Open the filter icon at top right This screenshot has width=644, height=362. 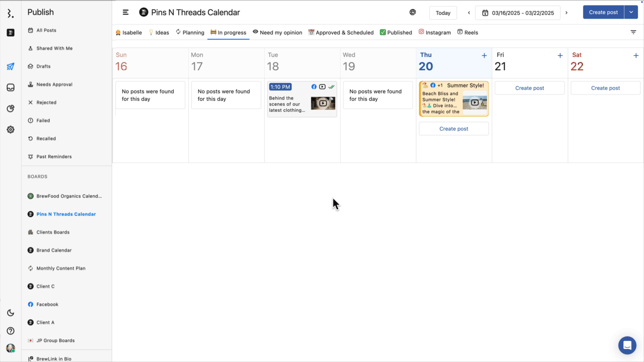[633, 32]
